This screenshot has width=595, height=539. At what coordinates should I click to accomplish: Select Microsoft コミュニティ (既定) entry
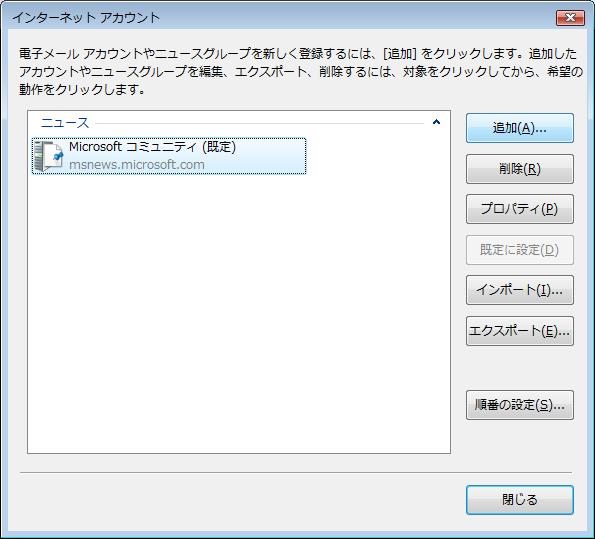click(169, 156)
